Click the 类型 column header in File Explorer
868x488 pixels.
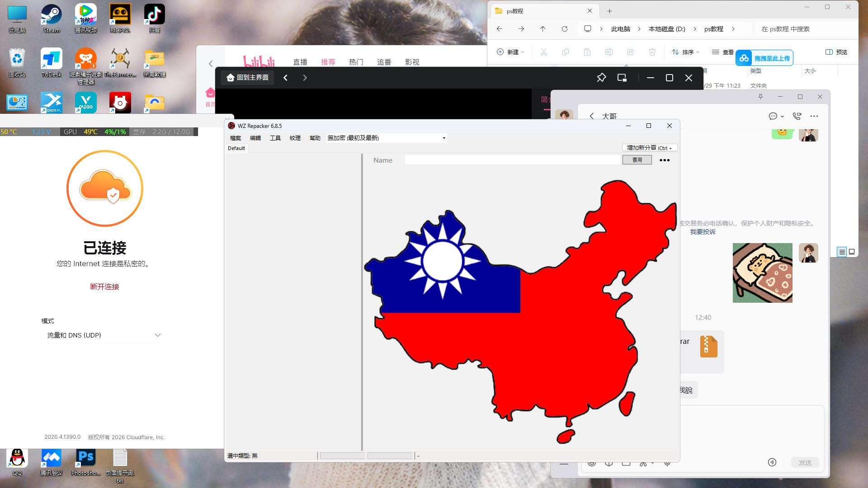[756, 71]
